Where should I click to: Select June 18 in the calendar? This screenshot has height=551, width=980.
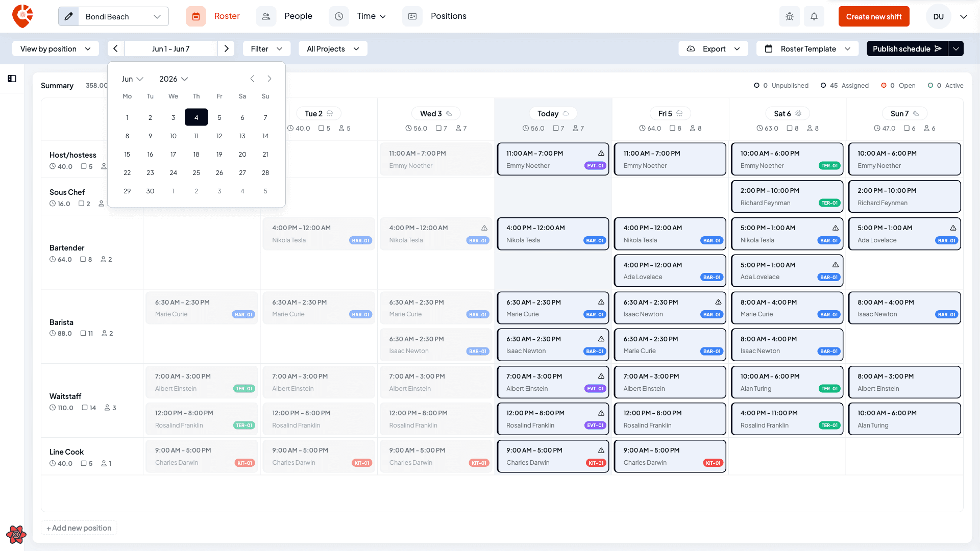pyautogui.click(x=196, y=154)
